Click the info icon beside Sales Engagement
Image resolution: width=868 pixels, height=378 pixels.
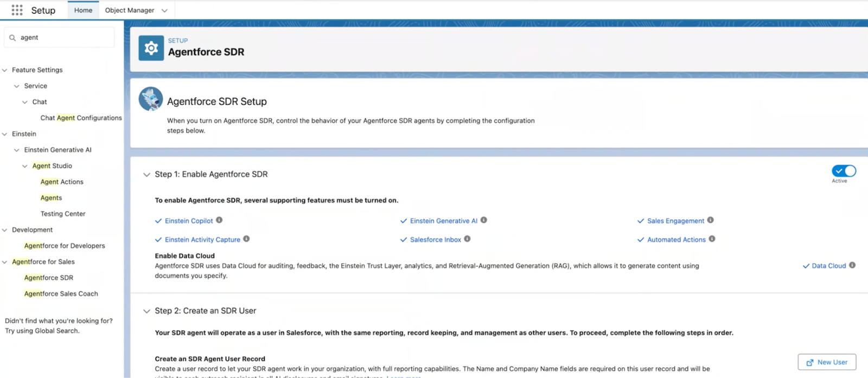coord(711,220)
